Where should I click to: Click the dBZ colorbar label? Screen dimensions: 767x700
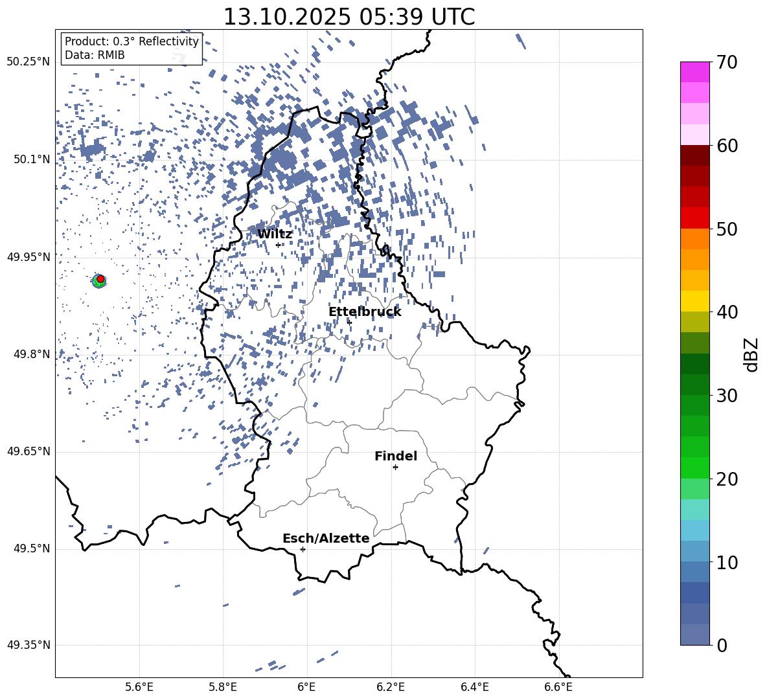pos(751,355)
